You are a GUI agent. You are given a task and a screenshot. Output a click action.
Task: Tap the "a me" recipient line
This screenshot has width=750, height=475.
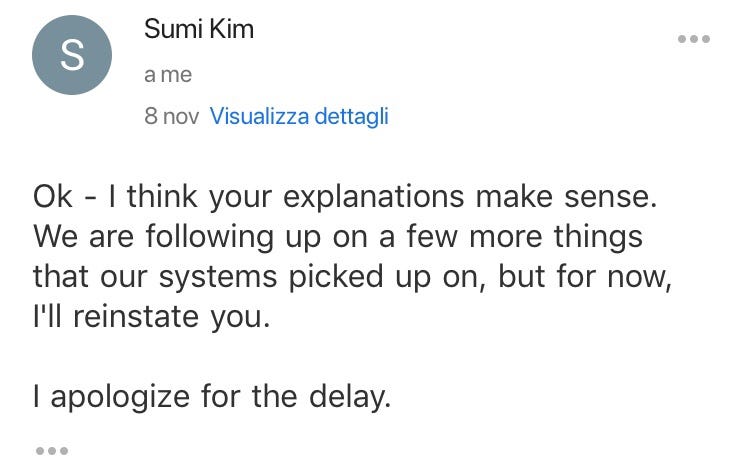pyautogui.click(x=168, y=75)
